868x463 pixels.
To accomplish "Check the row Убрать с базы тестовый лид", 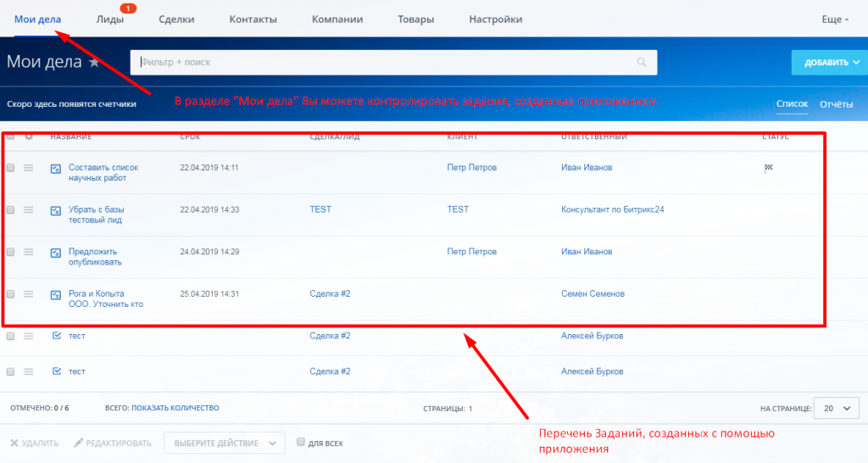I will tap(10, 209).
